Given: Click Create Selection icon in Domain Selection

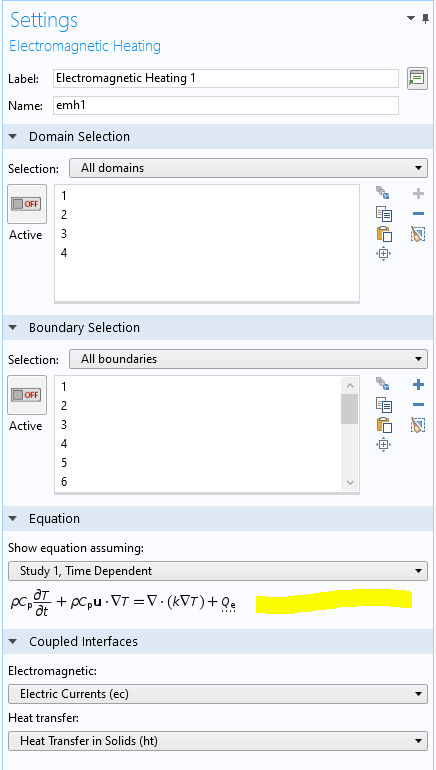Looking at the screenshot, I should coord(383,192).
